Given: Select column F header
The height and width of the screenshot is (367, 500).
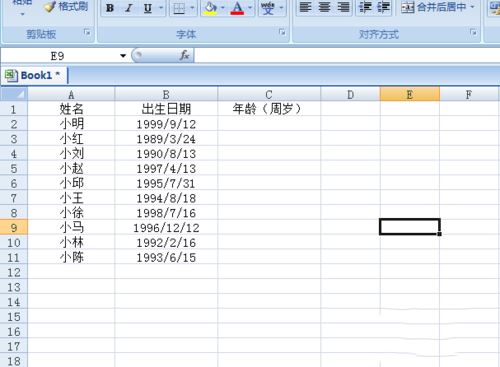Looking at the screenshot, I should click(x=469, y=95).
